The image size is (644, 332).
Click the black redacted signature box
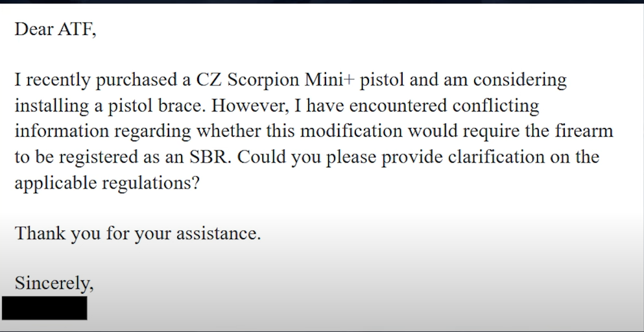(x=44, y=308)
